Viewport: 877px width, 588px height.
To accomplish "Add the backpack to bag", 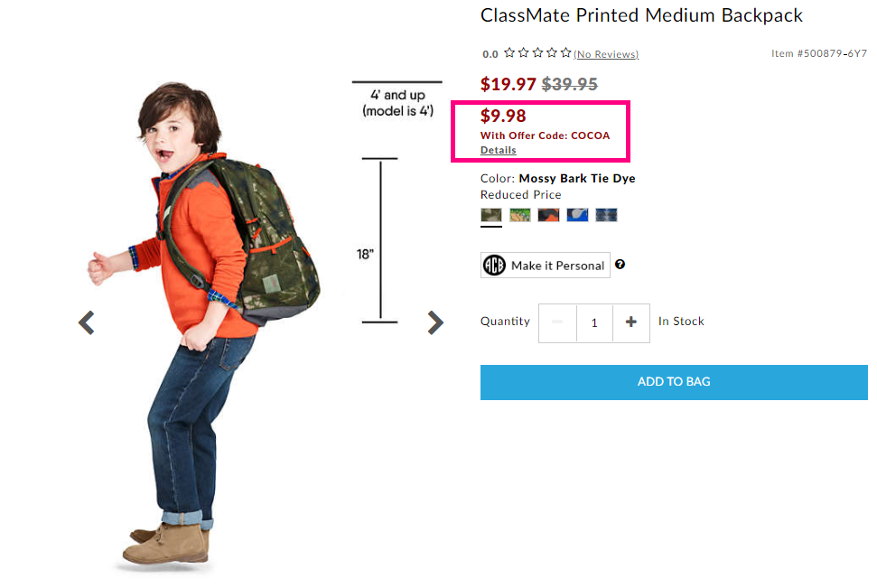I will click(674, 382).
